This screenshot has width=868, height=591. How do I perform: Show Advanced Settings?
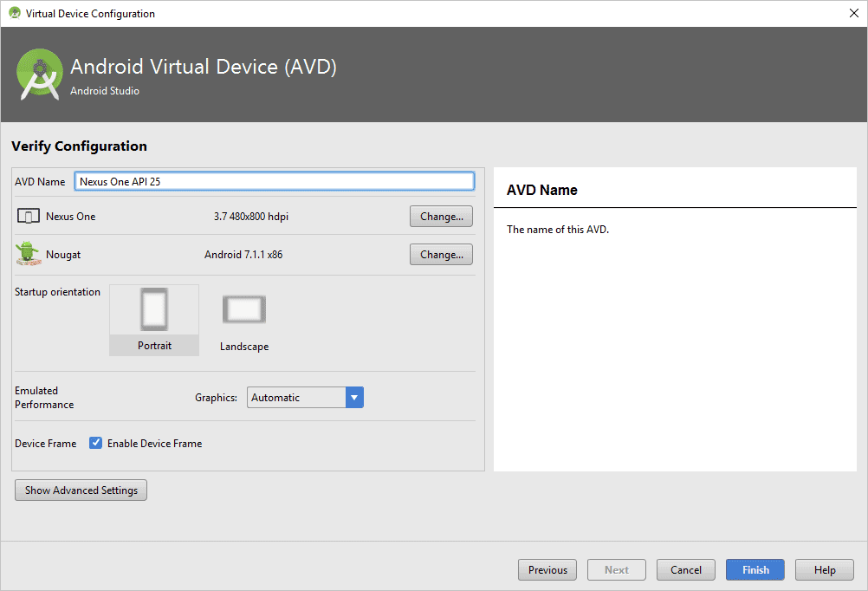pyautogui.click(x=81, y=490)
